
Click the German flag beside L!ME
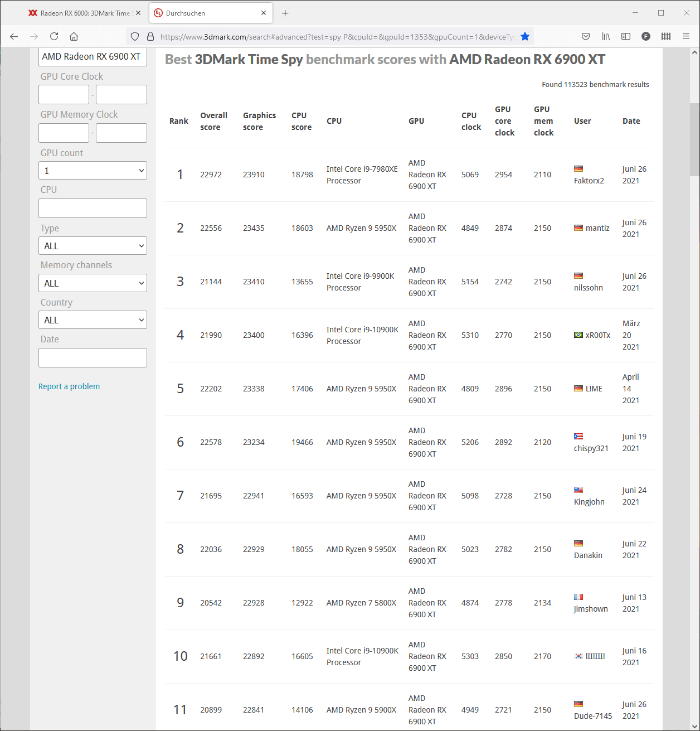click(x=579, y=388)
